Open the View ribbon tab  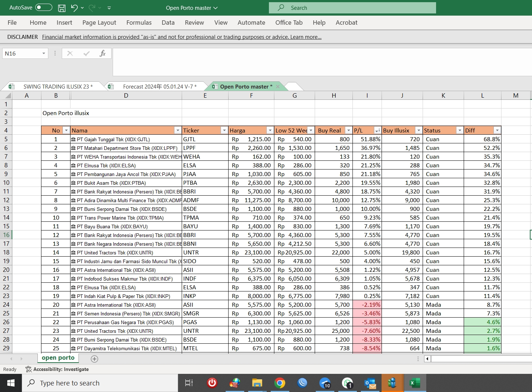[221, 23]
